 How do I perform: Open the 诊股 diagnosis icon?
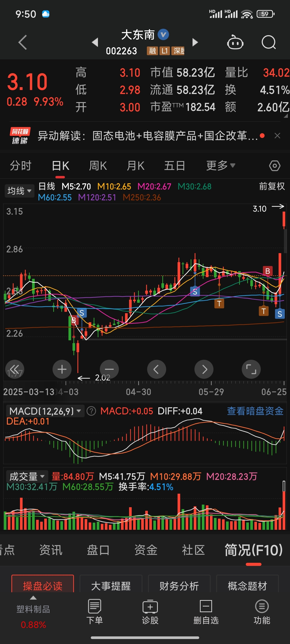click(x=150, y=612)
